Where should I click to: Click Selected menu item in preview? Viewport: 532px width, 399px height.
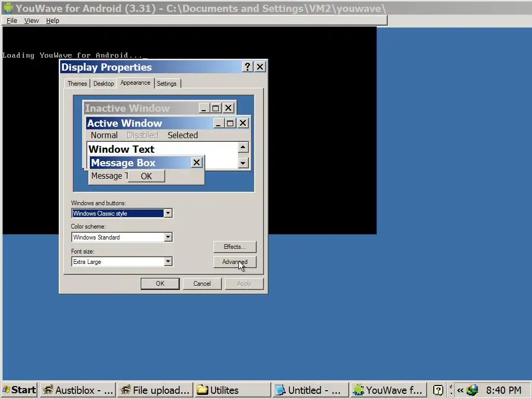tap(183, 136)
